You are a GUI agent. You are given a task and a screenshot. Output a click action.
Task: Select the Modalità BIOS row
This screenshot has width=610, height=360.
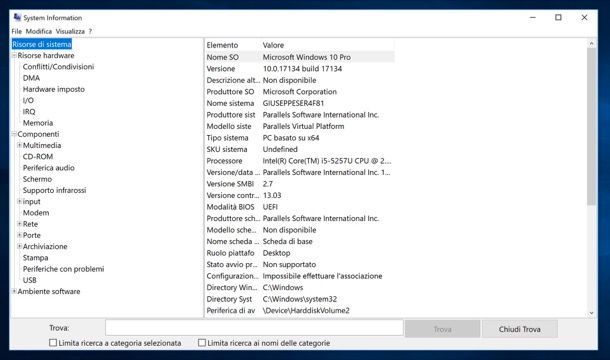[x=300, y=207]
